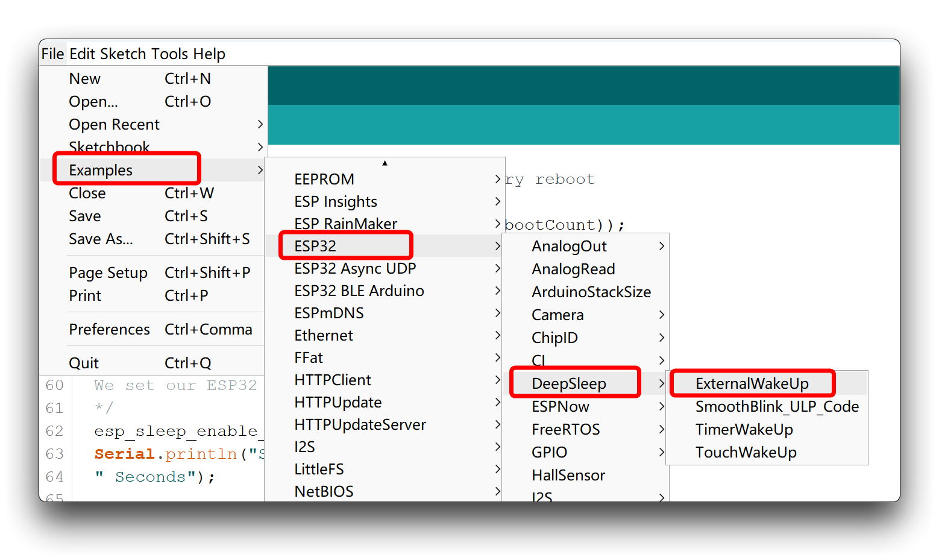This screenshot has width=939, height=560.
Task: Expand the GPIO examples submenu
Action: (586, 452)
